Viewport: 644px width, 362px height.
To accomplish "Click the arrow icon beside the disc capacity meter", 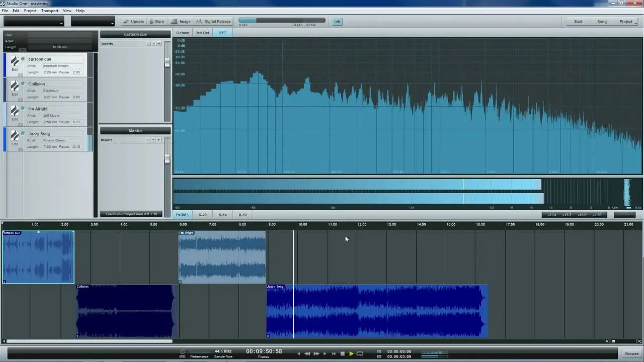I will point(337,21).
